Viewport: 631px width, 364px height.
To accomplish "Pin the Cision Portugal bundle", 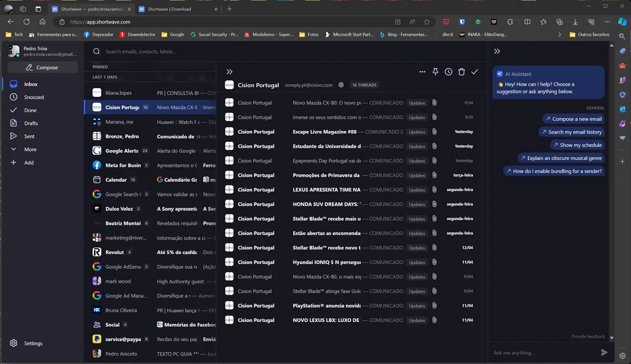I will 435,72.
